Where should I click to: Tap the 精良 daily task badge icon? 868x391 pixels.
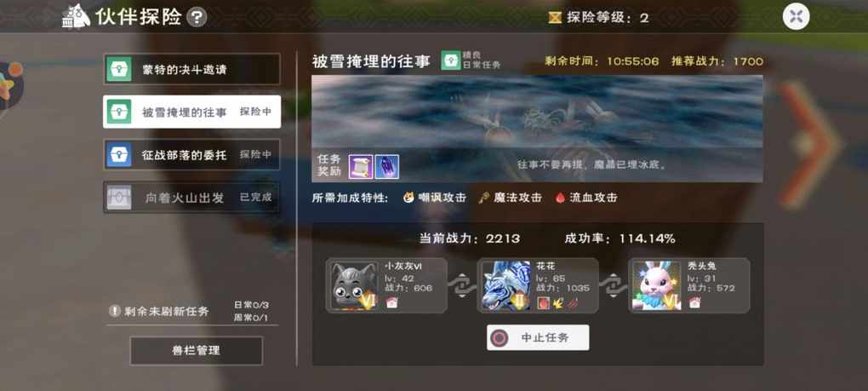[451, 60]
